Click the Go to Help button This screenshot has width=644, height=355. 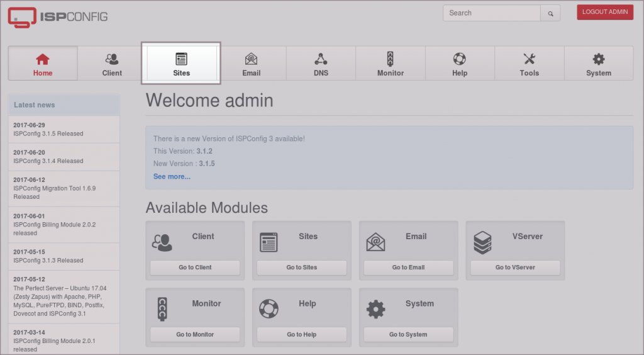(x=302, y=334)
